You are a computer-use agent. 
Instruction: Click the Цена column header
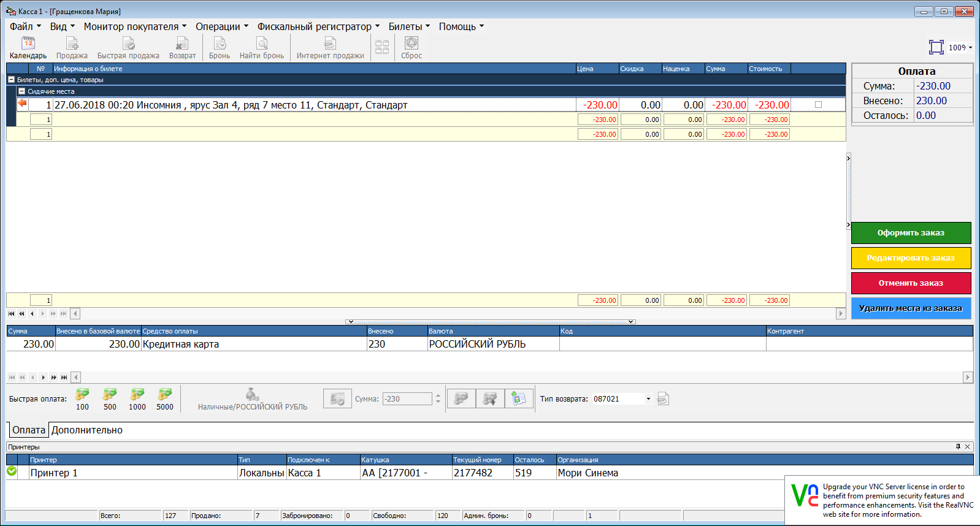(x=597, y=69)
